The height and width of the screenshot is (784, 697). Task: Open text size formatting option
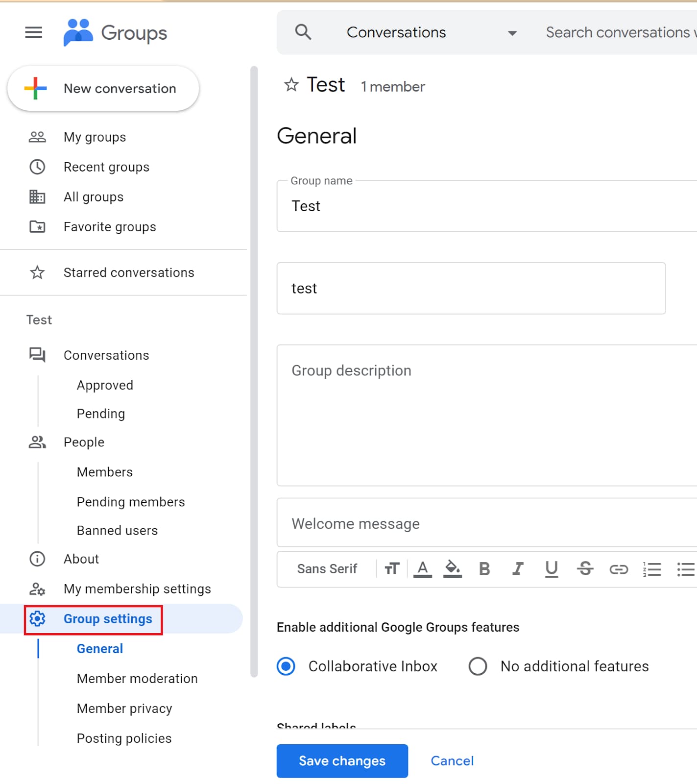(392, 569)
